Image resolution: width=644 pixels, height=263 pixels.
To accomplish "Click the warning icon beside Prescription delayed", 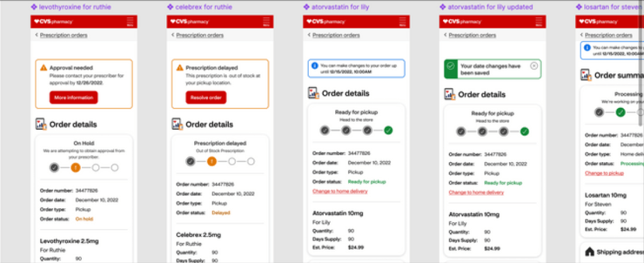I will [x=180, y=67].
